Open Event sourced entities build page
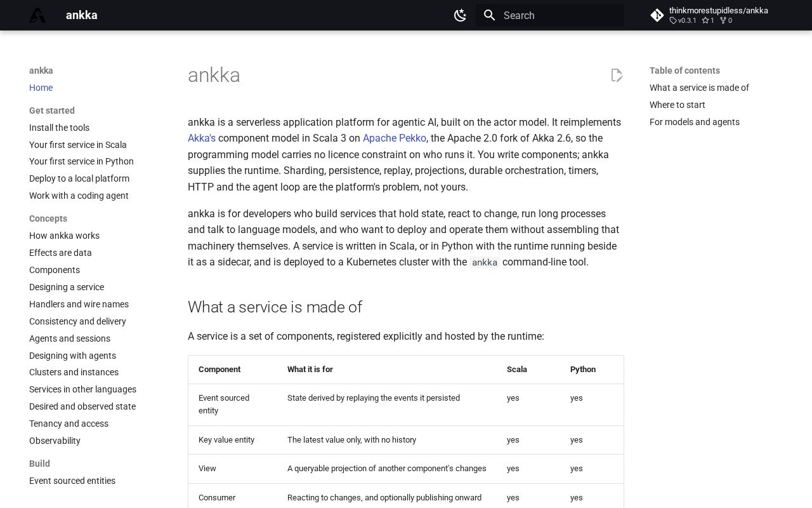 [x=72, y=481]
